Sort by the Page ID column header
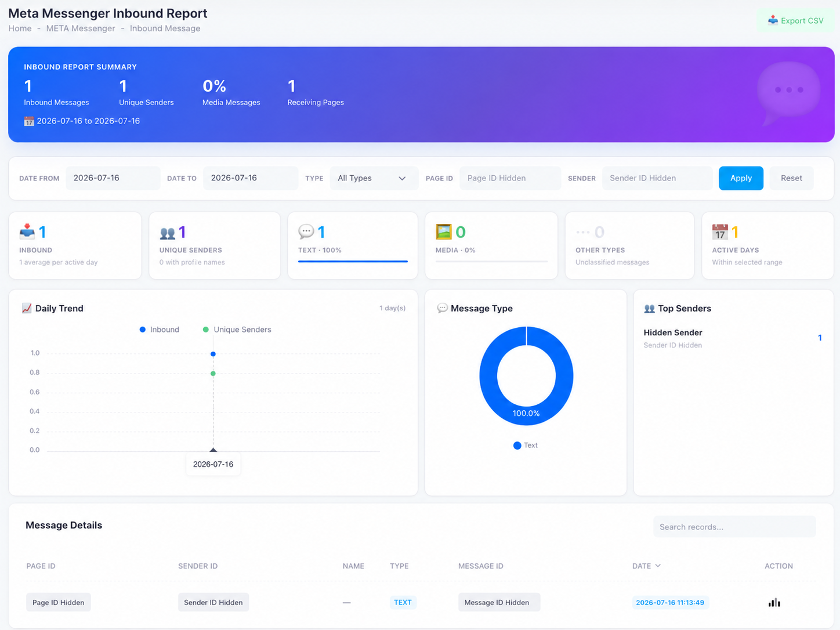This screenshot has height=630, width=840. coord(41,566)
